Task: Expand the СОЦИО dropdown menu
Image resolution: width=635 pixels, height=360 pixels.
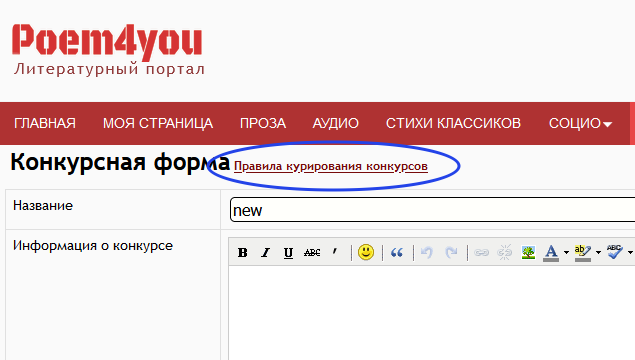Action: [580, 123]
